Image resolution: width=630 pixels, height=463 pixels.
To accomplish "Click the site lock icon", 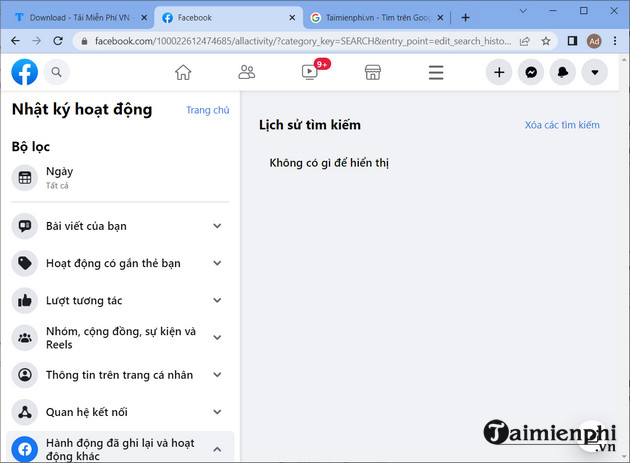I will click(x=84, y=41).
